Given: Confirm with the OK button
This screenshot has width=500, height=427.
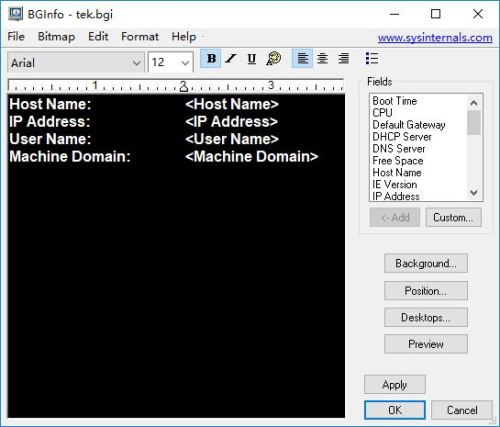Looking at the screenshot, I should [395, 410].
